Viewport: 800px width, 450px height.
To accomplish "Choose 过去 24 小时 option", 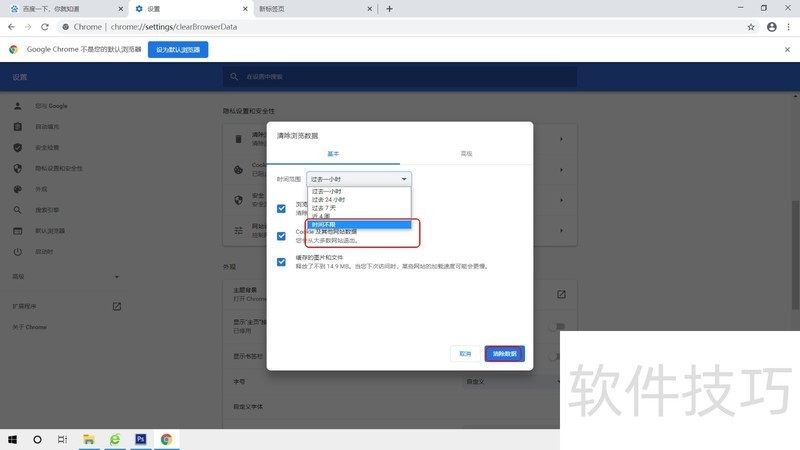I will click(x=359, y=199).
